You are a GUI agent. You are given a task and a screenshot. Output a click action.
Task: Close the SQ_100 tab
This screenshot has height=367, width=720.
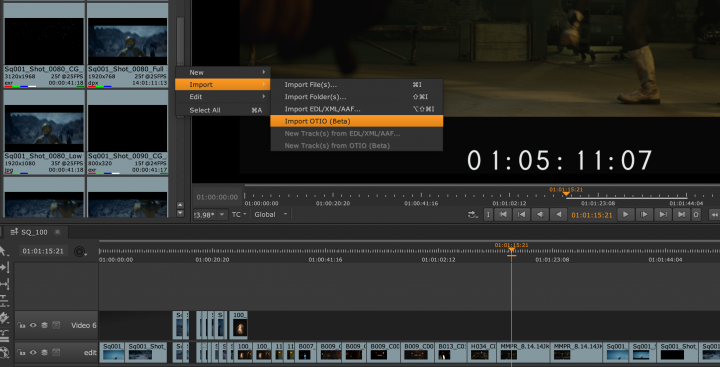coord(58,232)
